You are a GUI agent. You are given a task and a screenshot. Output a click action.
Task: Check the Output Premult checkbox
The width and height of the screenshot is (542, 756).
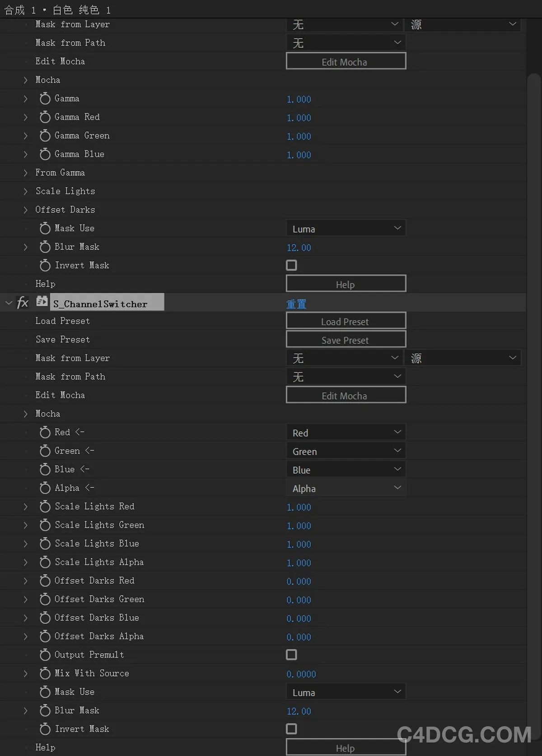pyautogui.click(x=292, y=655)
